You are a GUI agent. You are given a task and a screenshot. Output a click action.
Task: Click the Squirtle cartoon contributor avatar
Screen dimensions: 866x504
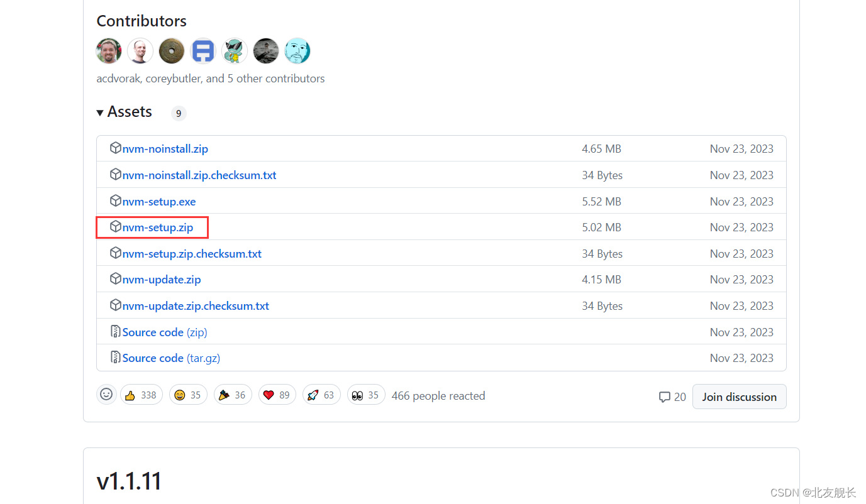click(235, 51)
